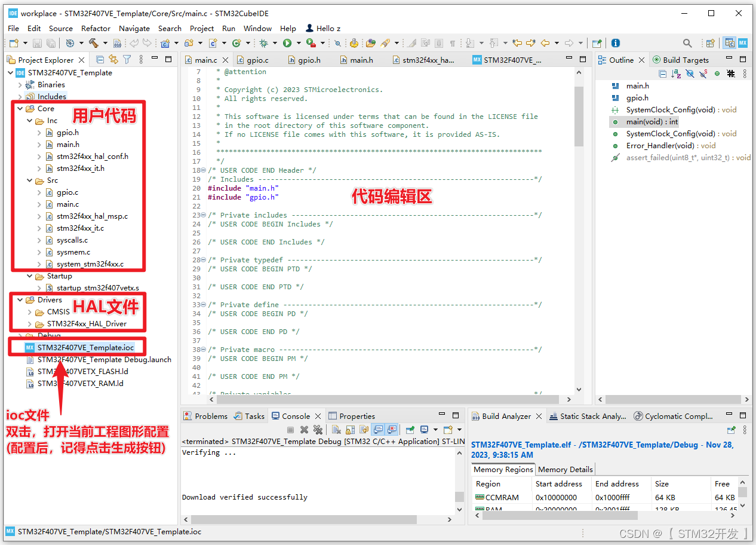
Task: Click the Hide Static Members icon in Outline
Action: click(x=703, y=74)
